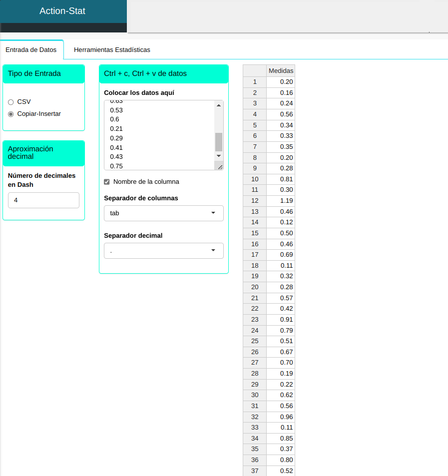Open the Entrada de Datos tab
Viewport: 448px width, 476px height.
point(31,50)
